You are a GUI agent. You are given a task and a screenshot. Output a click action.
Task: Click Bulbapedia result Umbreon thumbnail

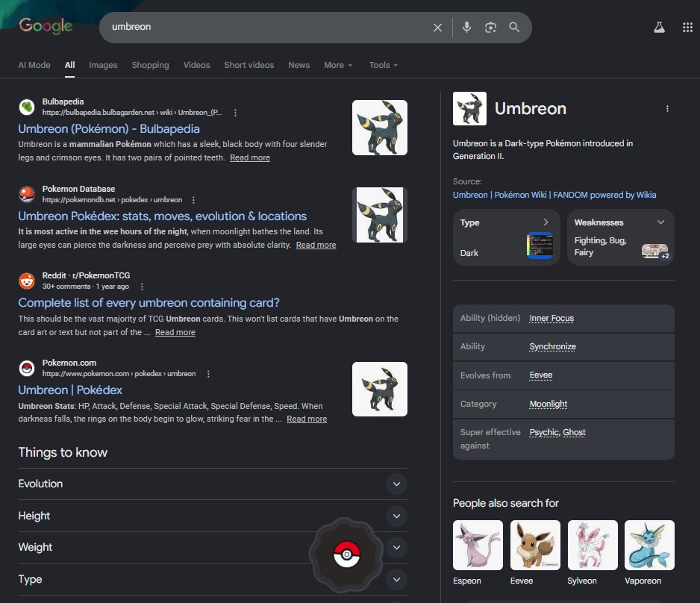click(x=379, y=128)
